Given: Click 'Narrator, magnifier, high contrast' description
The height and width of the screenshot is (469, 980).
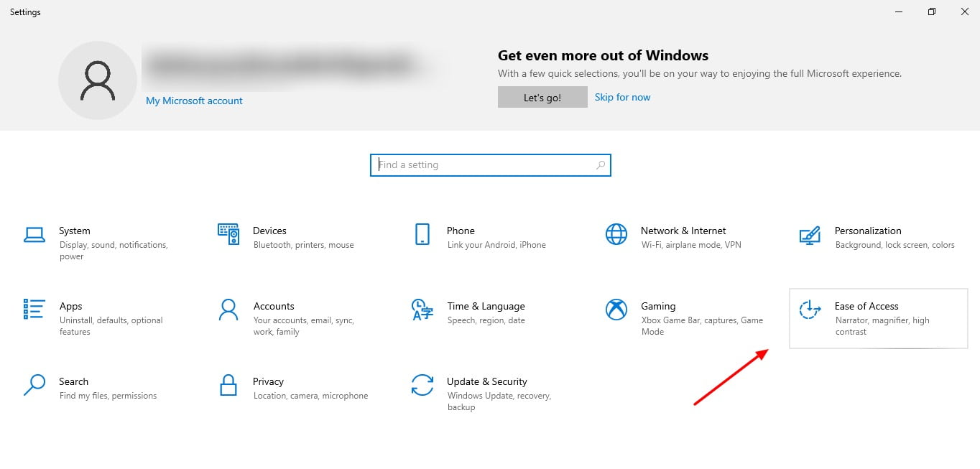Looking at the screenshot, I should point(882,326).
